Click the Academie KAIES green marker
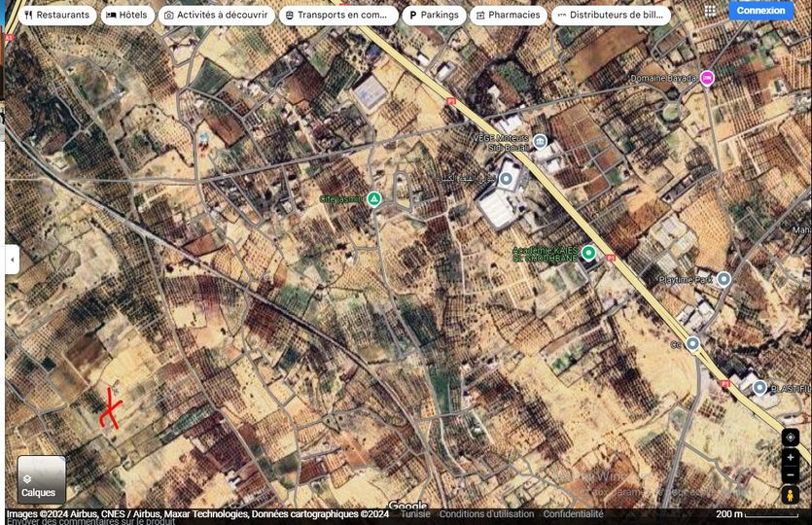The width and height of the screenshot is (812, 525). tap(588, 253)
